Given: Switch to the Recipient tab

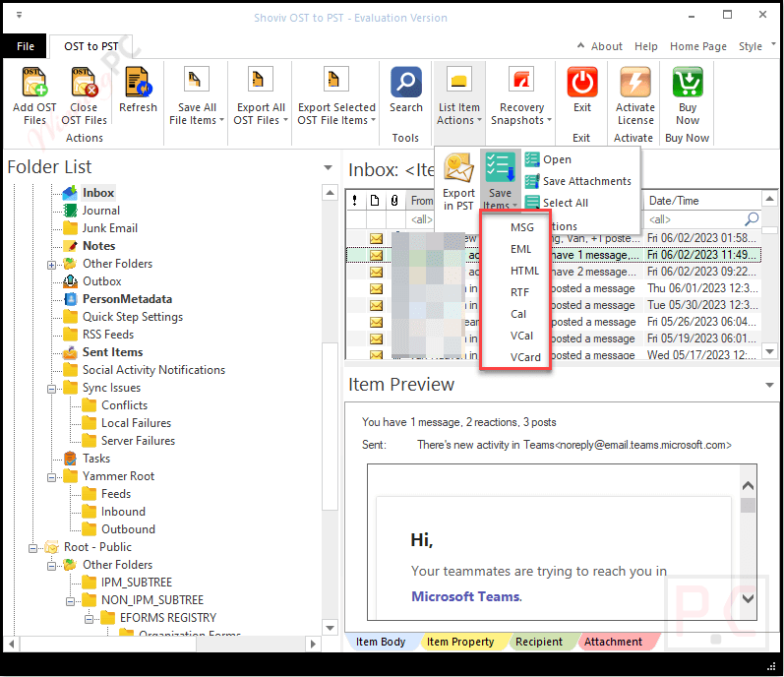Looking at the screenshot, I should point(538,642).
